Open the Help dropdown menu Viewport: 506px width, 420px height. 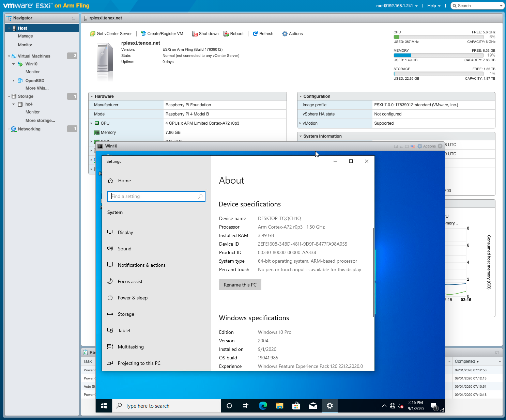click(x=433, y=6)
